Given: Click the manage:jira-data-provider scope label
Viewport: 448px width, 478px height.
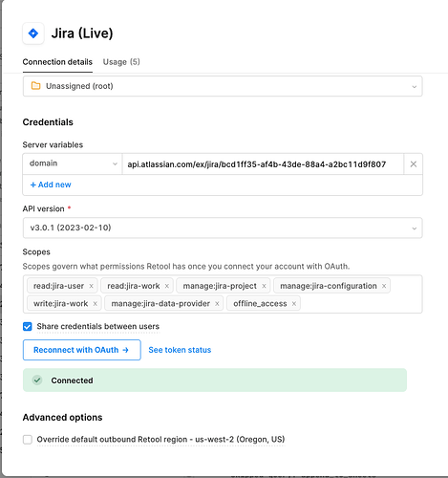Looking at the screenshot, I should pos(160,304).
